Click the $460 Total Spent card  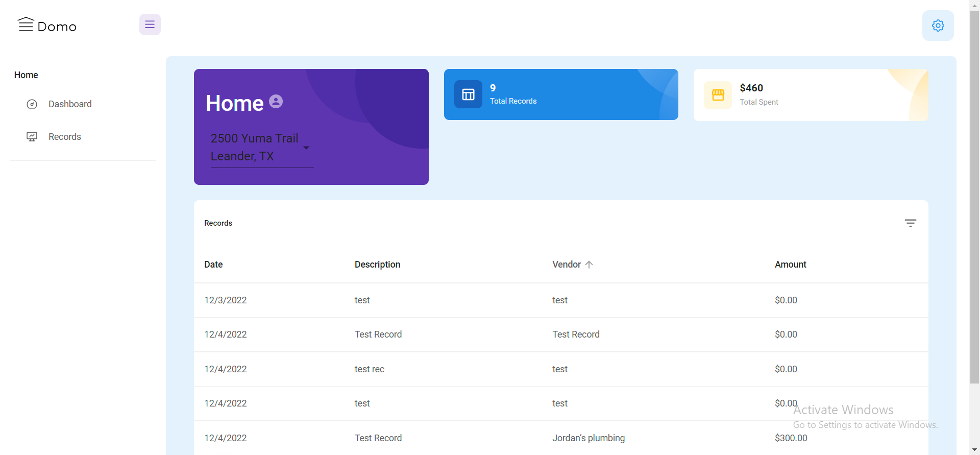point(811,95)
